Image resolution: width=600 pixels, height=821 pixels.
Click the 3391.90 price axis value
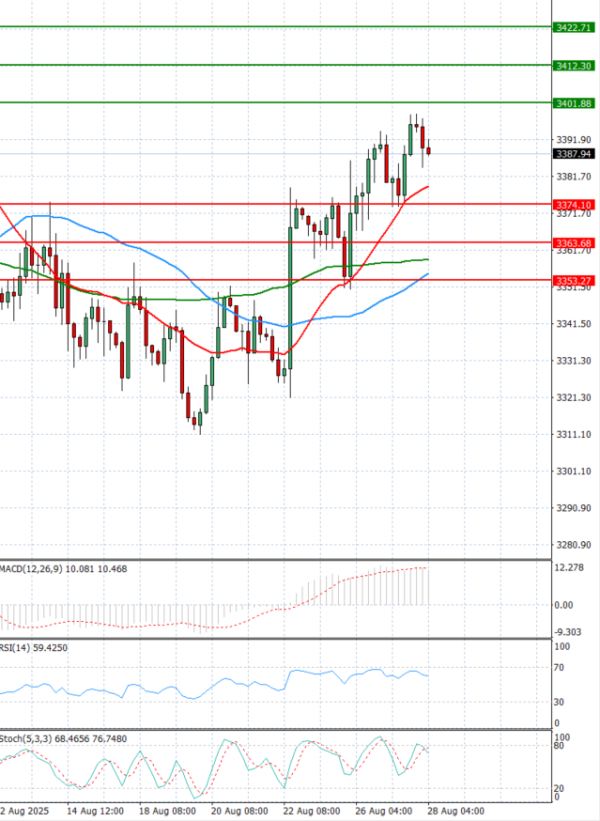[574, 140]
